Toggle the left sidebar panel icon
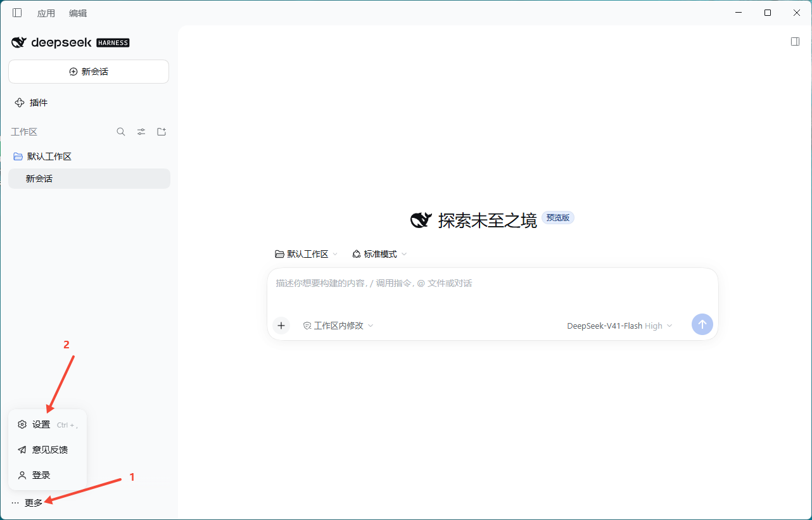The height and width of the screenshot is (520, 812). tap(17, 13)
